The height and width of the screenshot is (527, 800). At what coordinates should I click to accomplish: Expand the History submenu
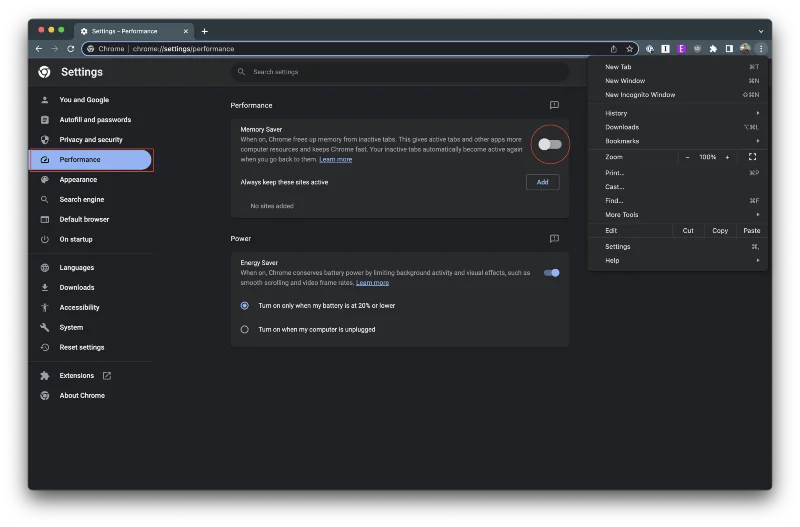click(680, 113)
